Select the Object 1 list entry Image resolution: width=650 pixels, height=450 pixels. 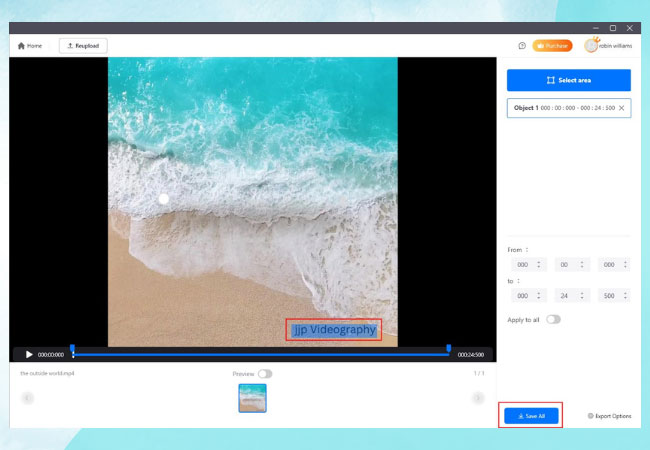562,108
